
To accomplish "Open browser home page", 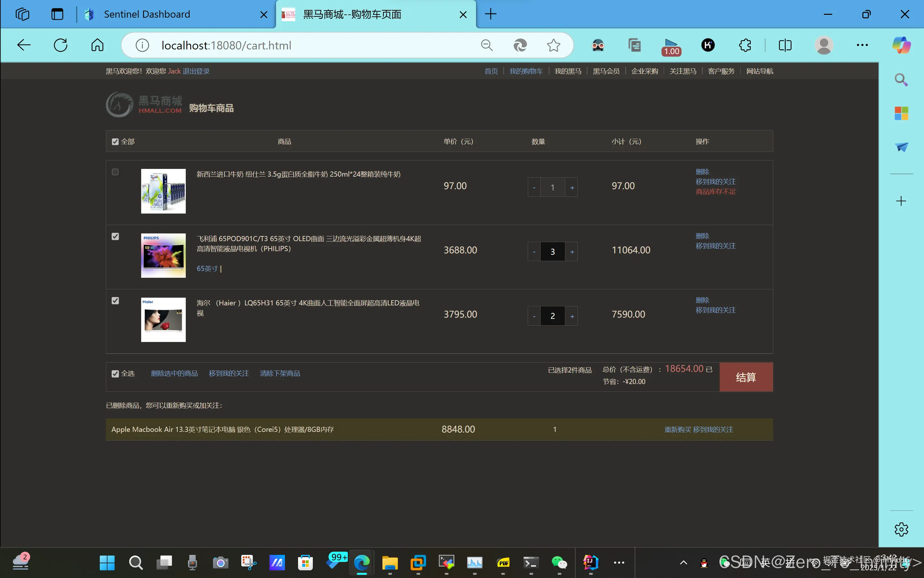I will click(97, 45).
